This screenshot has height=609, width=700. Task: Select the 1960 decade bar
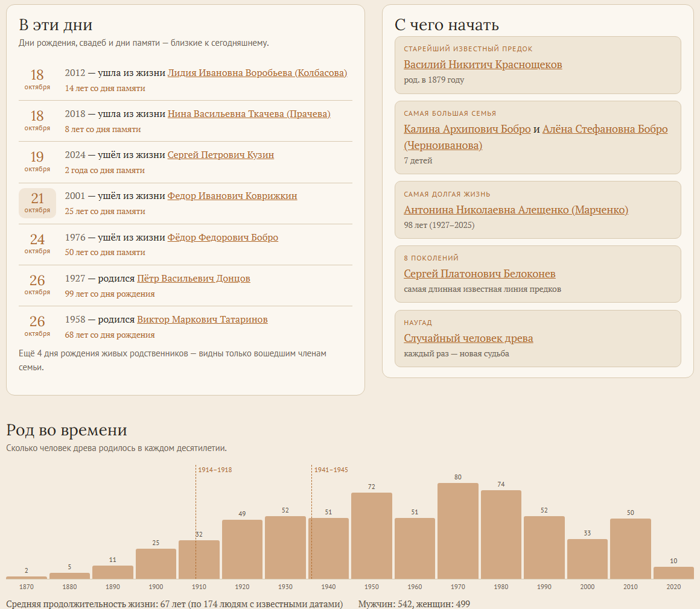(x=415, y=548)
